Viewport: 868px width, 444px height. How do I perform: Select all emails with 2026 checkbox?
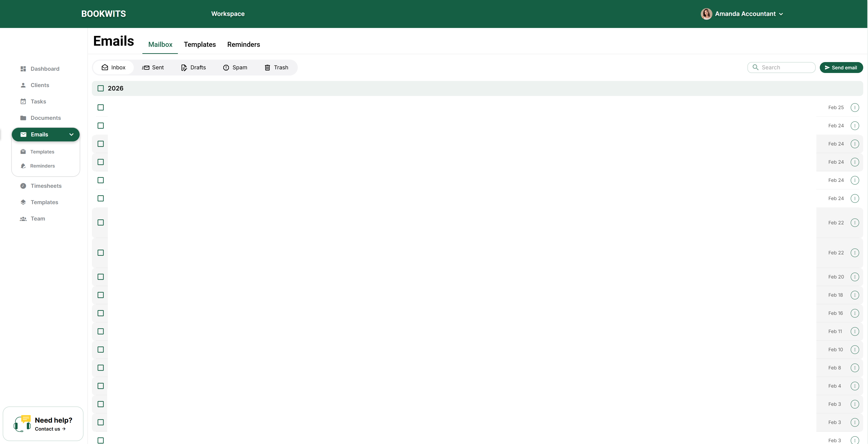100,88
